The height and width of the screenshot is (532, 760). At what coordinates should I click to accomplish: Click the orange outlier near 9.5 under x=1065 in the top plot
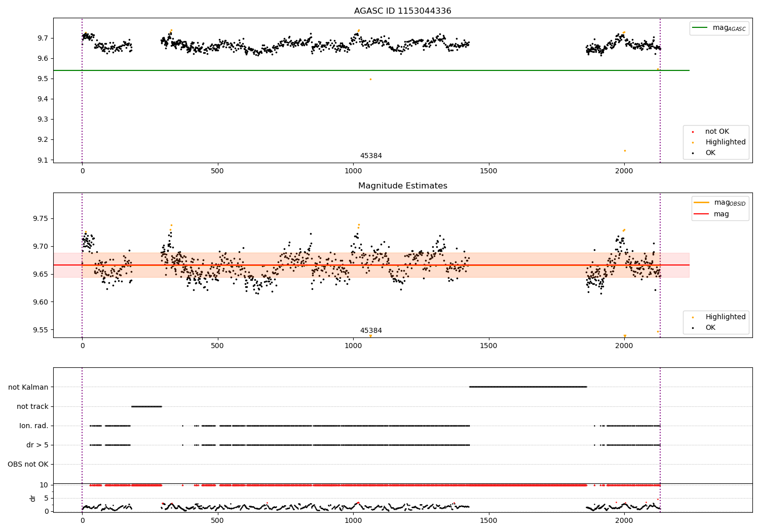coord(370,80)
